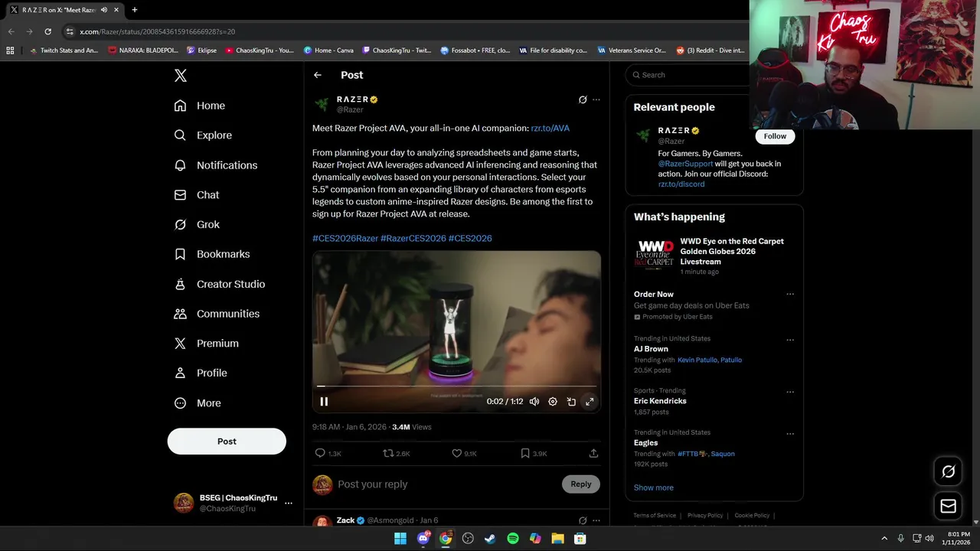
Task: Open floating Grok button
Action: pos(948,472)
